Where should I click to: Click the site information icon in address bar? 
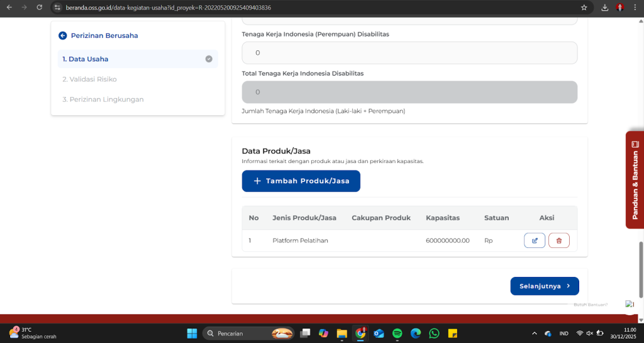pos(58,8)
